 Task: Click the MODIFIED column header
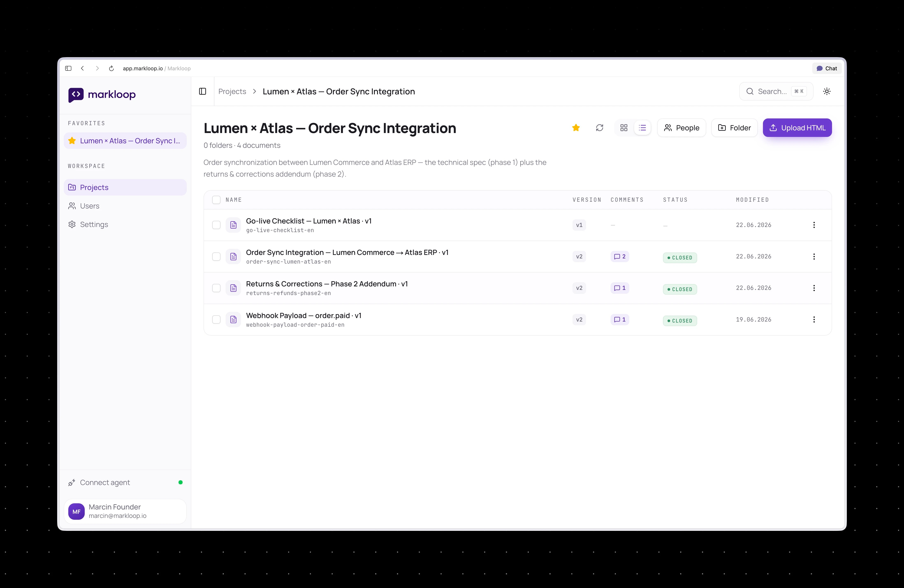(752, 200)
